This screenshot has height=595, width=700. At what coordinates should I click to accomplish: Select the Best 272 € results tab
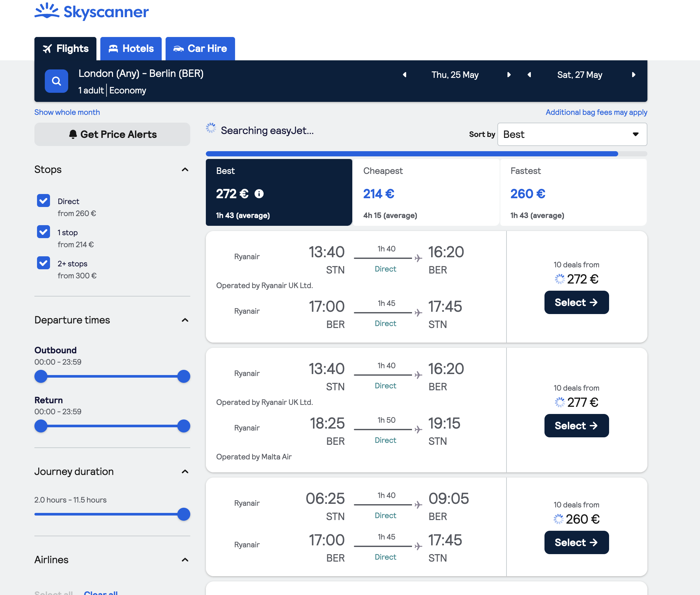pos(279,192)
